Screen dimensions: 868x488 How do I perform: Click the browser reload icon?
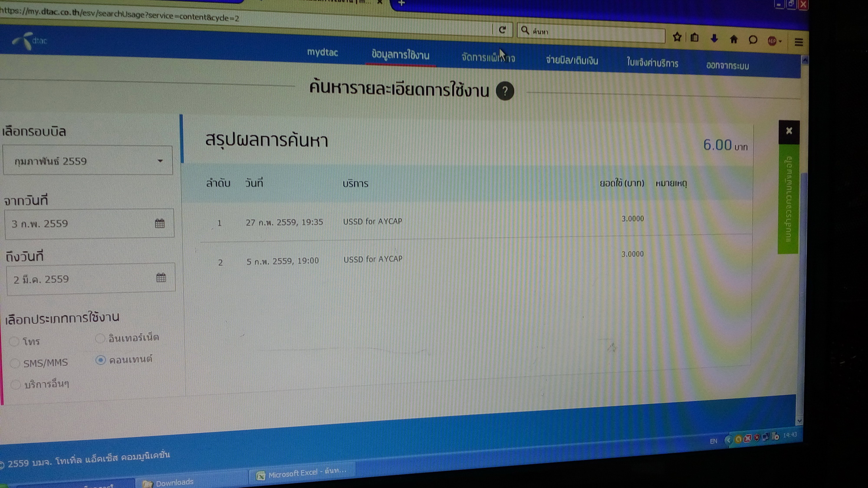(x=502, y=30)
